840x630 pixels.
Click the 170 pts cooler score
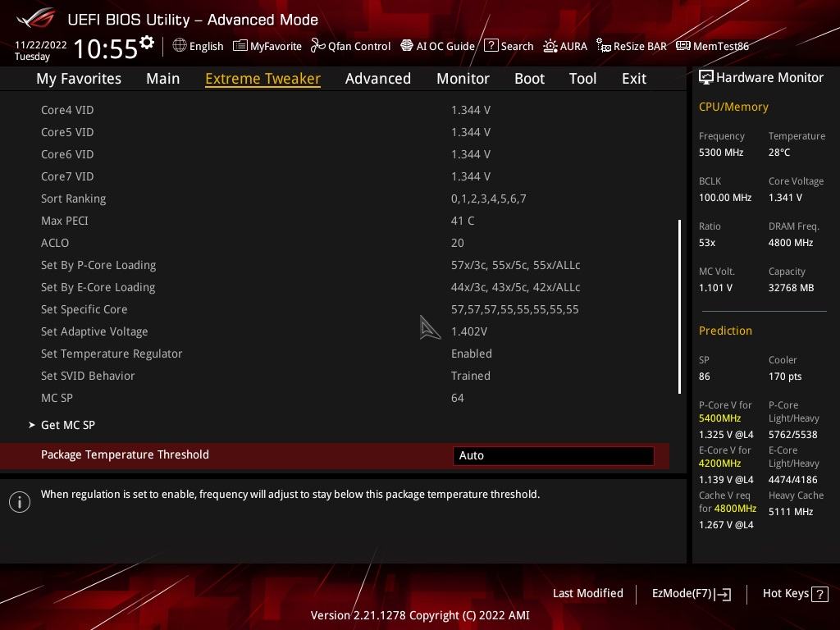point(785,376)
